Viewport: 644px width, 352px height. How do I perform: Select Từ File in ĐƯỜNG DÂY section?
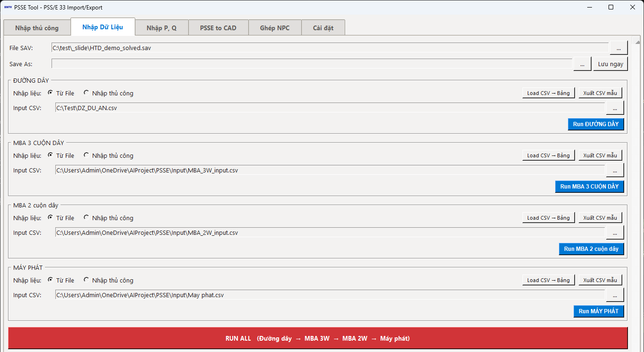[x=61, y=93]
